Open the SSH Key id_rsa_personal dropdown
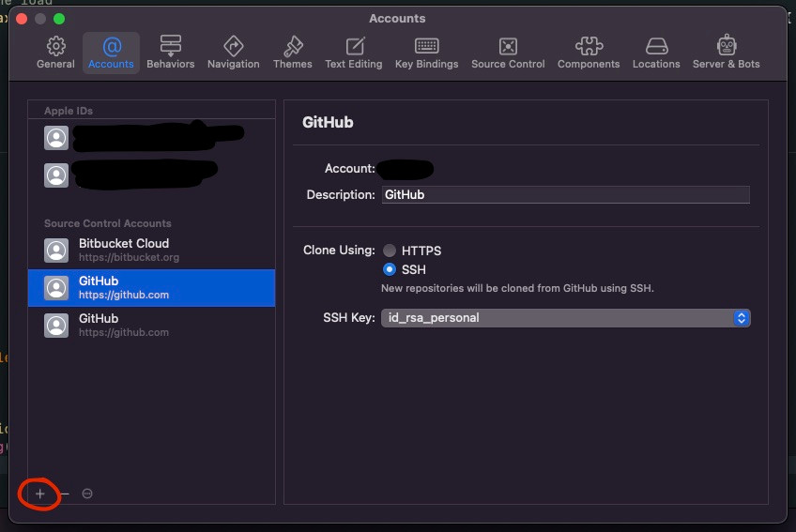 [565, 318]
